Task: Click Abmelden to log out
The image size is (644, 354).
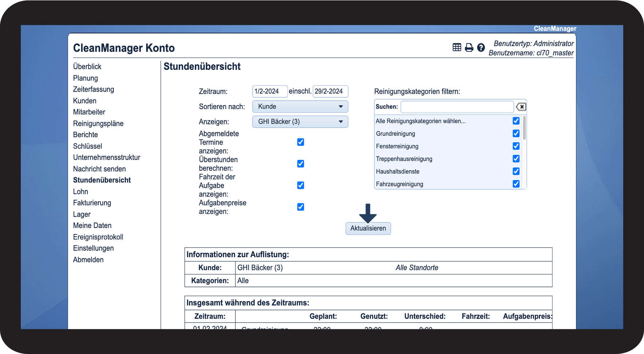Action: (88, 260)
